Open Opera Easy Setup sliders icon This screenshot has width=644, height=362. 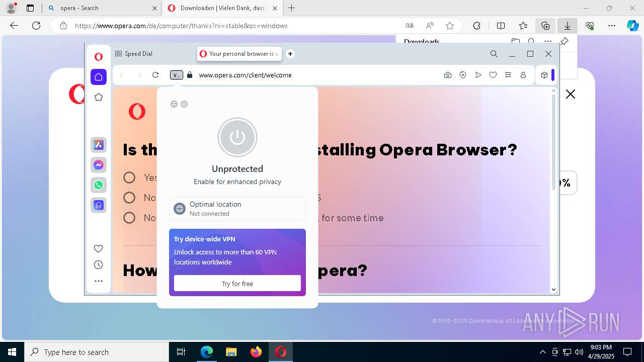click(x=508, y=75)
